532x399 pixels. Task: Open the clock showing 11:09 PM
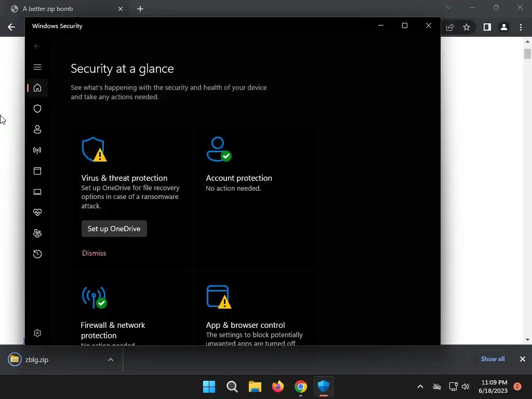493,387
